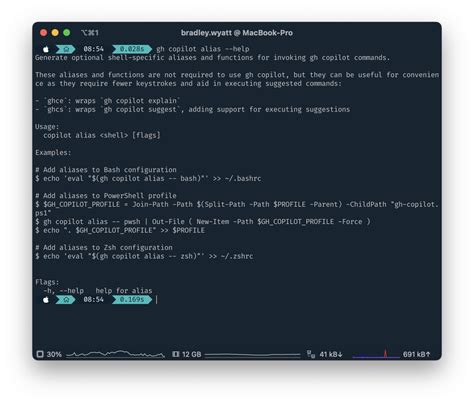Click the 'gh copilot alias --help' command text
Screen dimensions: 474x403
coord(203,49)
